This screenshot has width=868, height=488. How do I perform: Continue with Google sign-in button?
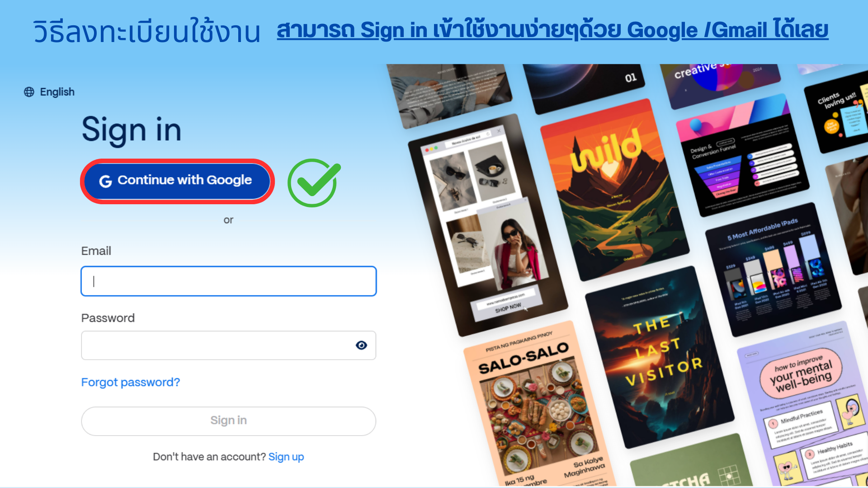click(x=177, y=181)
